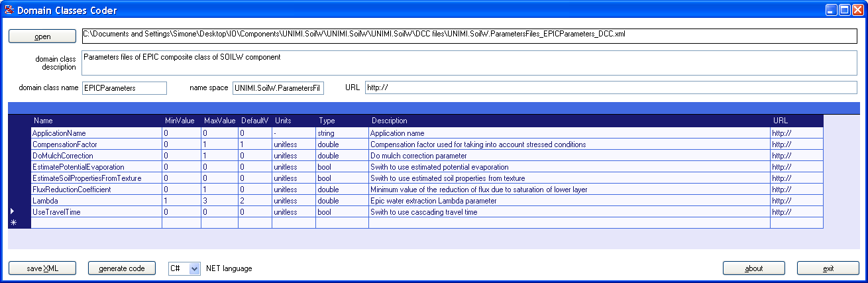Click the MinValue column header
868x283 pixels.
(182, 121)
